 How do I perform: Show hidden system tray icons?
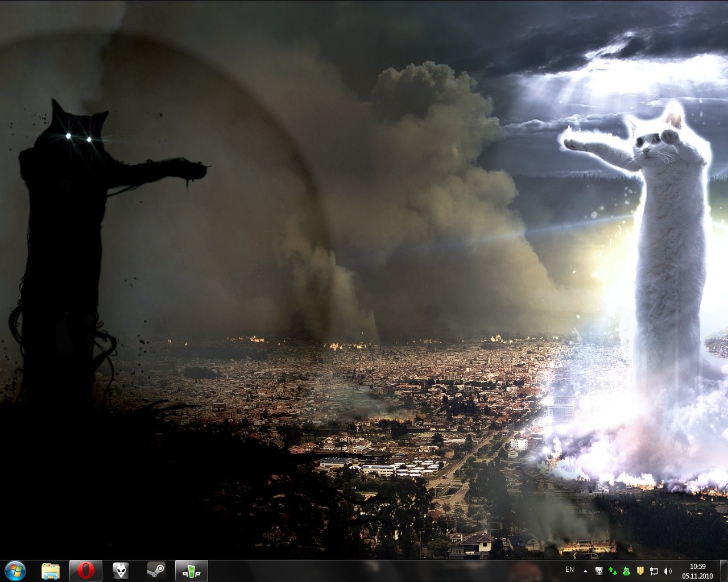point(585,571)
